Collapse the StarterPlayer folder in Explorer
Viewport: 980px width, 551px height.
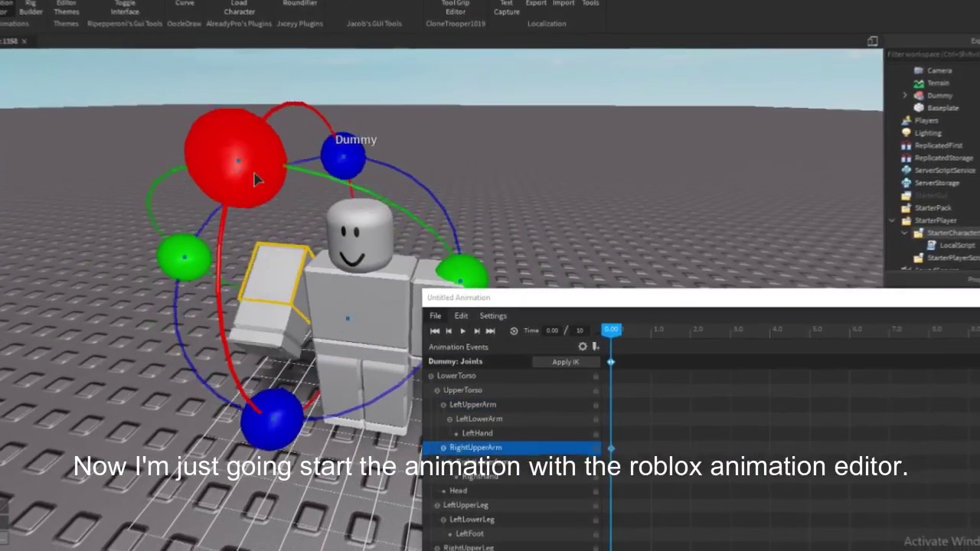893,220
